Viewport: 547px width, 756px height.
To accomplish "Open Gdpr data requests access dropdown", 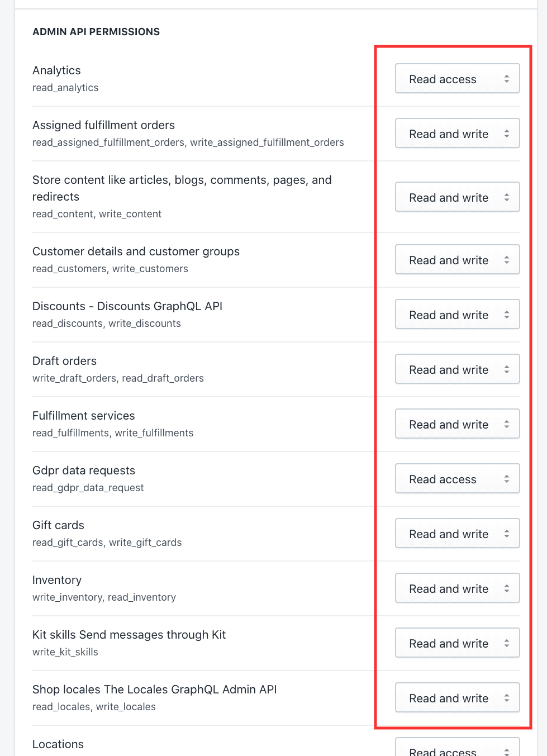I will click(457, 479).
